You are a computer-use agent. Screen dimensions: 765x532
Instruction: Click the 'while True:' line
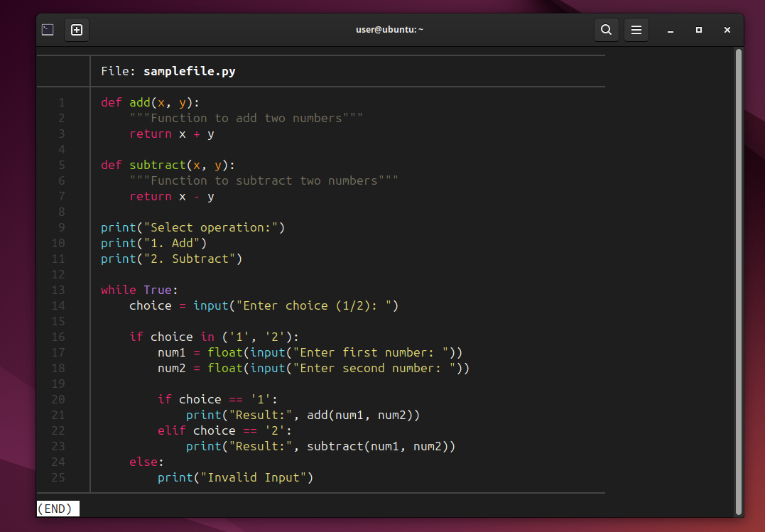pos(139,290)
